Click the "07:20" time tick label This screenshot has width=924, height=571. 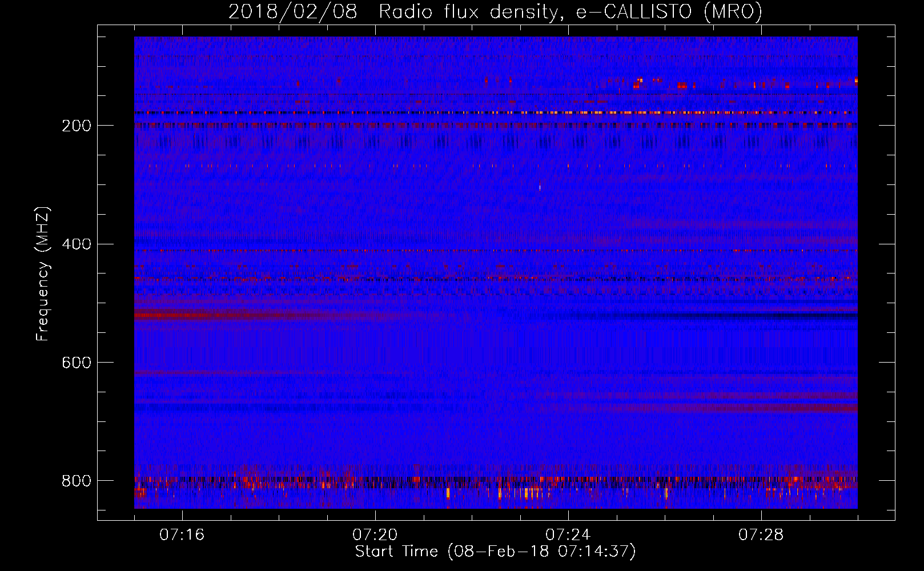375,535
